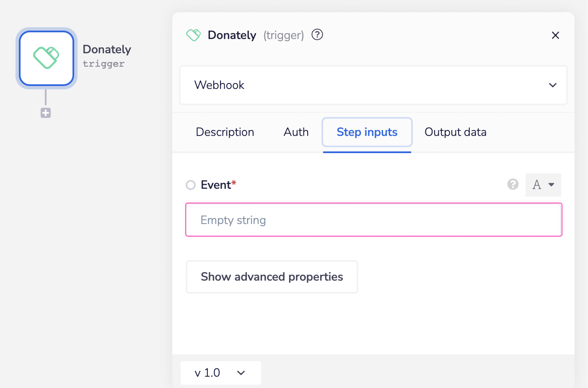Close the Donately trigger panel

555,35
